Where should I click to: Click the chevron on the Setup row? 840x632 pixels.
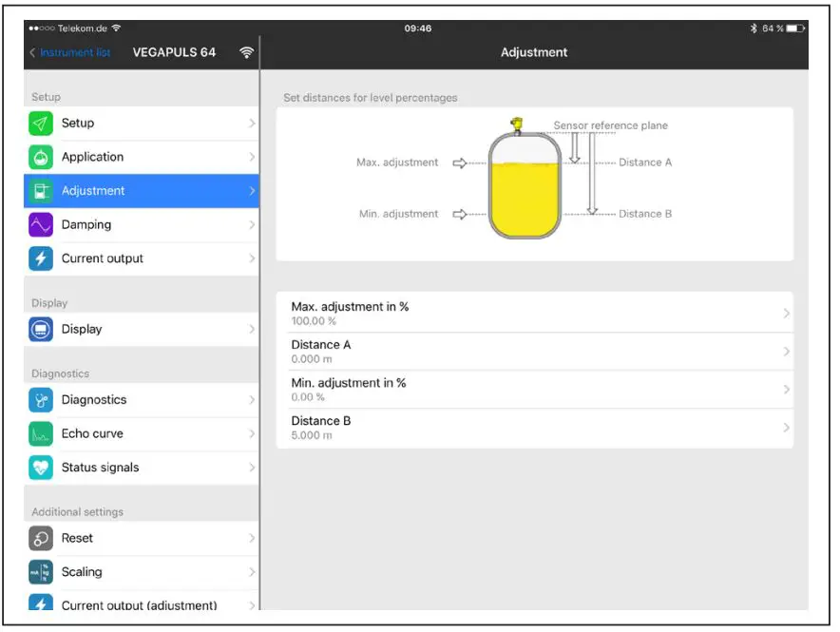252,124
